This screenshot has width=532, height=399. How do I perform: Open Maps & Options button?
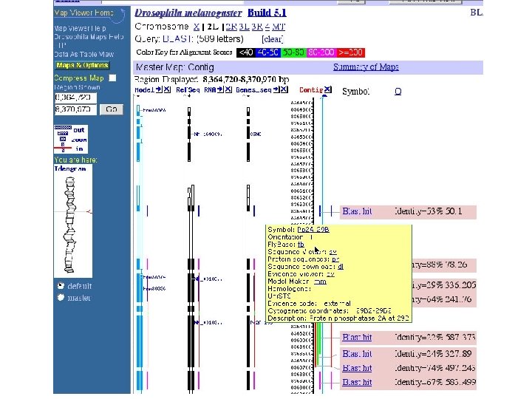click(82, 65)
